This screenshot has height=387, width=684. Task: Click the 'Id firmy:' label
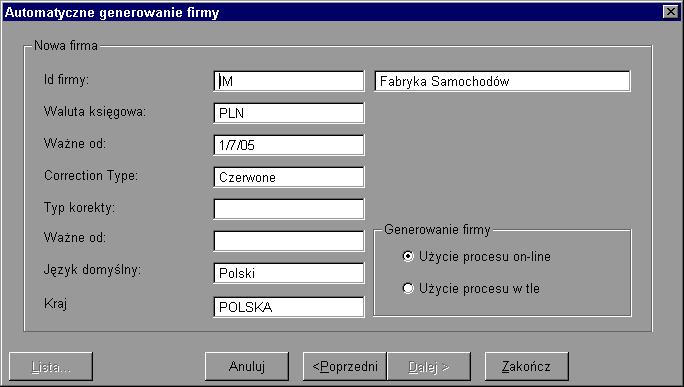pyautogui.click(x=66, y=79)
